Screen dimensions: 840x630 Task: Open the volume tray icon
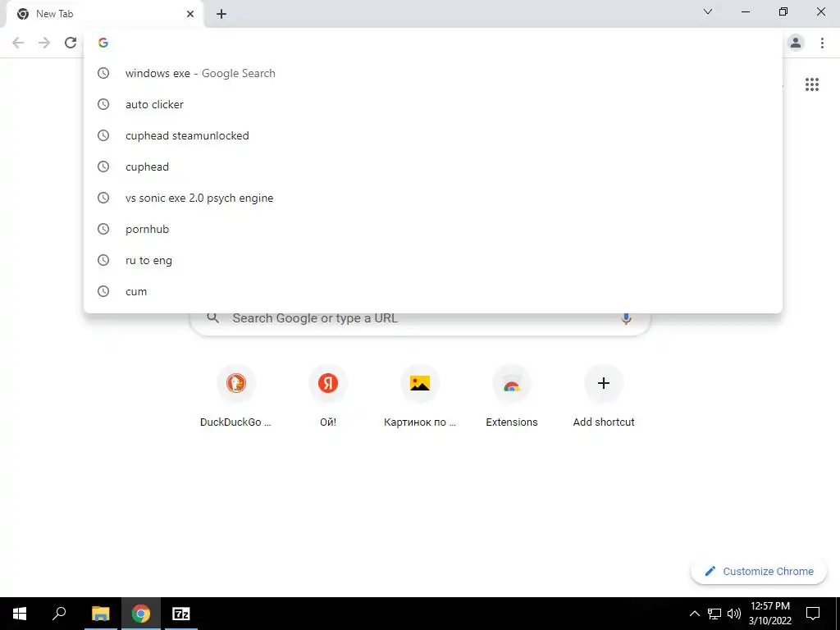[x=734, y=614]
